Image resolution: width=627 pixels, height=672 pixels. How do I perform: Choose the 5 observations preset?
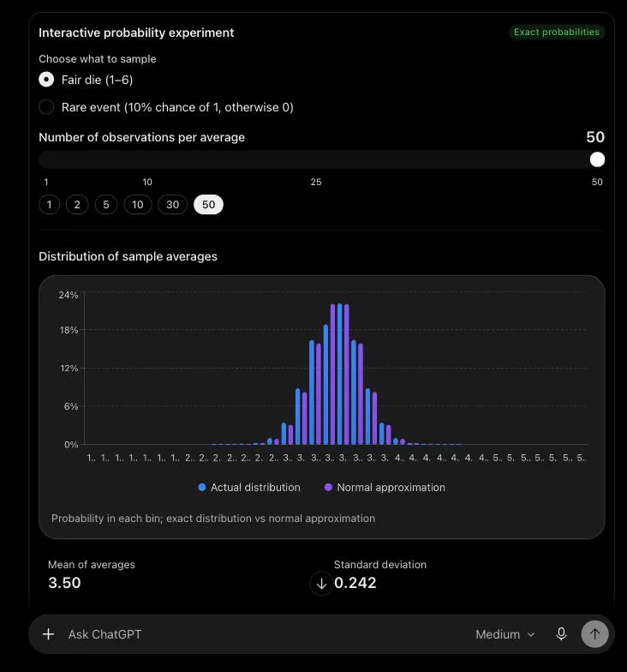pos(106,204)
